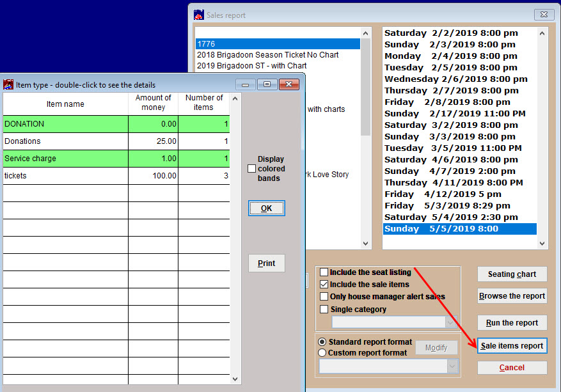Select Monday 2/4/2019 8:00 pm performance
This screenshot has height=392, width=561.
pos(460,56)
